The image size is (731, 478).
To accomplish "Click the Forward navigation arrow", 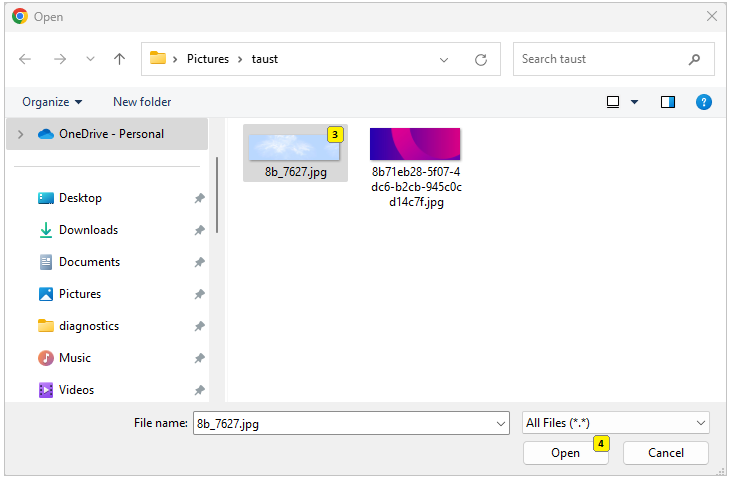I will tap(59, 59).
